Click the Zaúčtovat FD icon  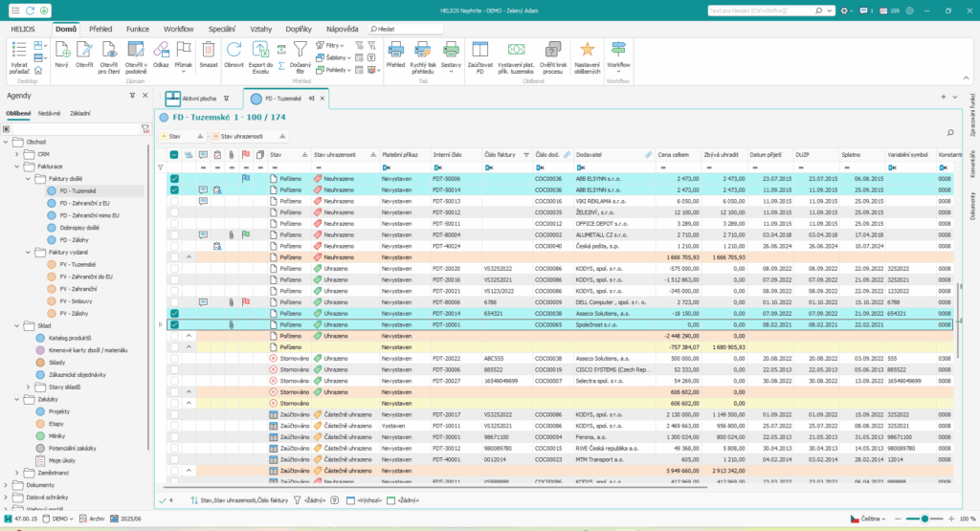tap(479, 52)
